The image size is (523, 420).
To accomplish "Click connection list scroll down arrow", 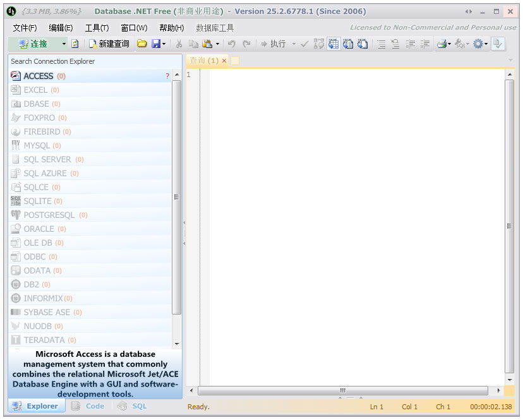I will (x=177, y=344).
